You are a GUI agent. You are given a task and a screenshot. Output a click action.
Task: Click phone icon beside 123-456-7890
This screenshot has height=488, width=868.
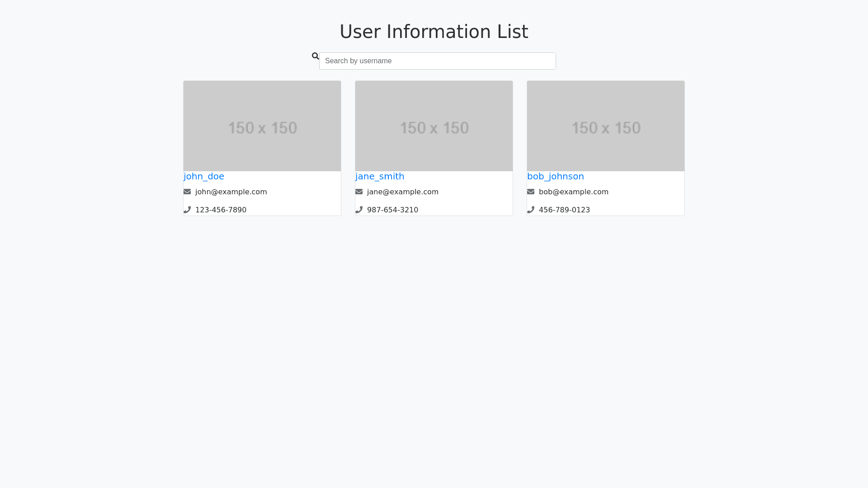[187, 210]
